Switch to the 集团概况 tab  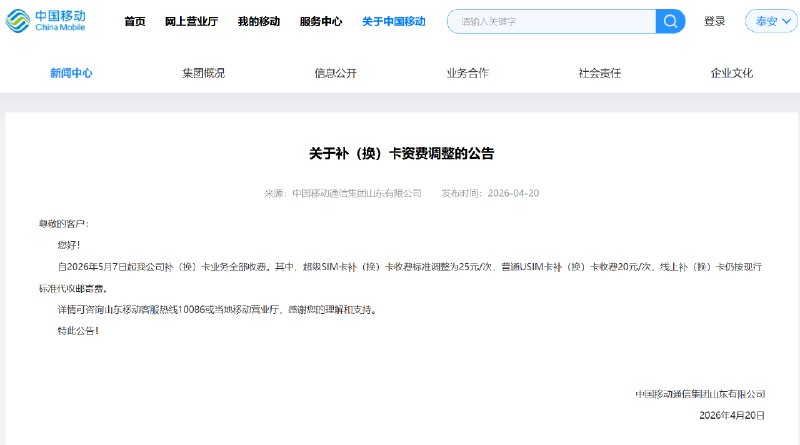coord(204,73)
